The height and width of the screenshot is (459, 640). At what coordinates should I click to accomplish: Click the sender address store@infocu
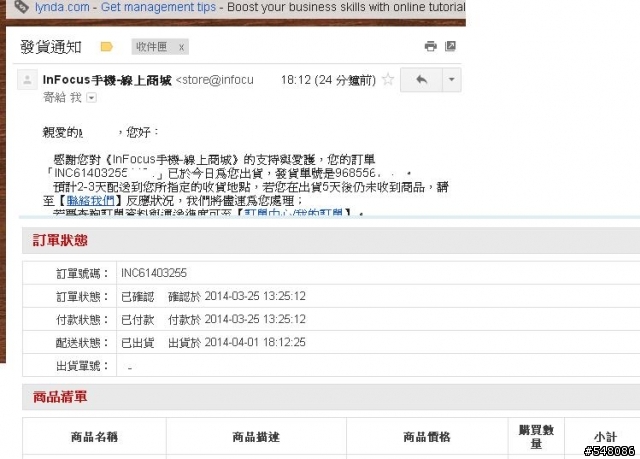215,80
